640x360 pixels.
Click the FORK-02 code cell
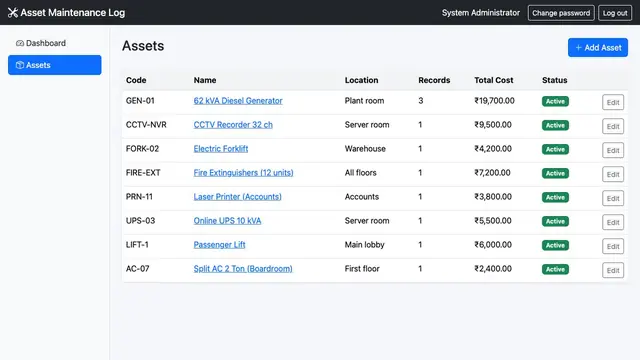[142, 149]
